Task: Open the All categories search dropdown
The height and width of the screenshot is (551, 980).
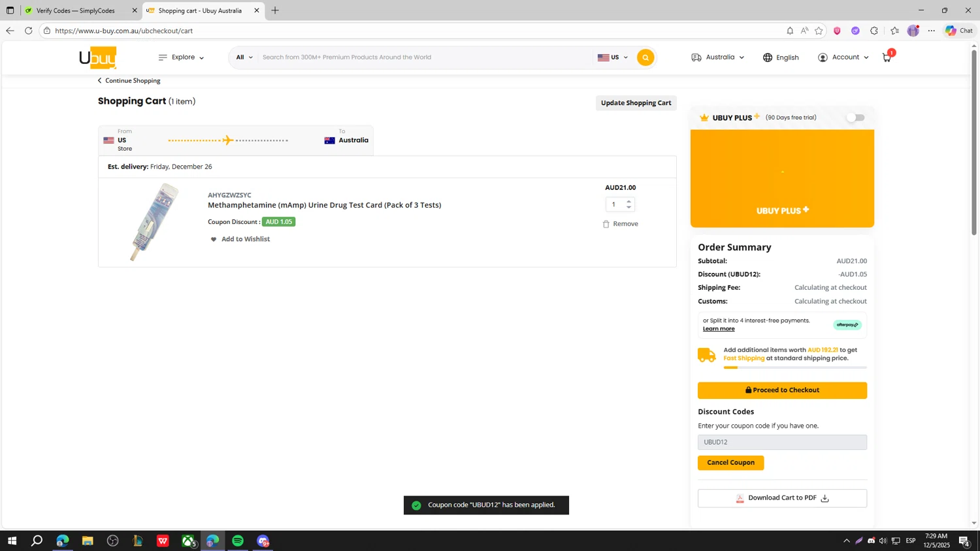Action: (x=244, y=57)
